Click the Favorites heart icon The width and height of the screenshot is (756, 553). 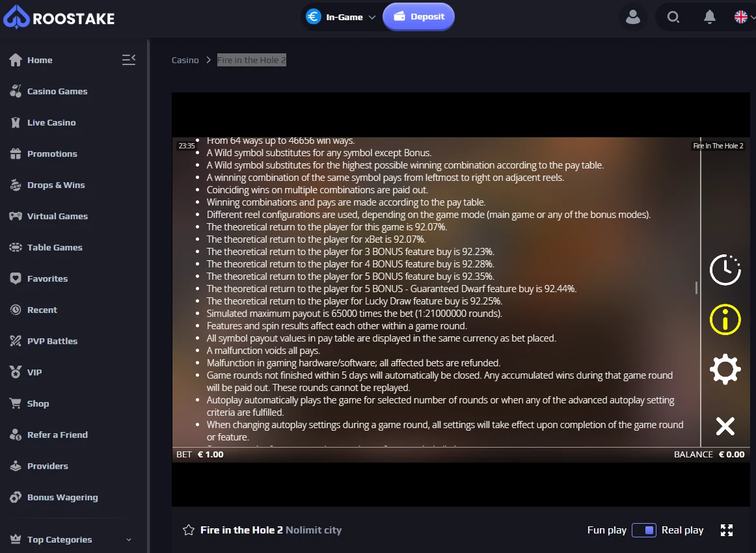(x=16, y=278)
